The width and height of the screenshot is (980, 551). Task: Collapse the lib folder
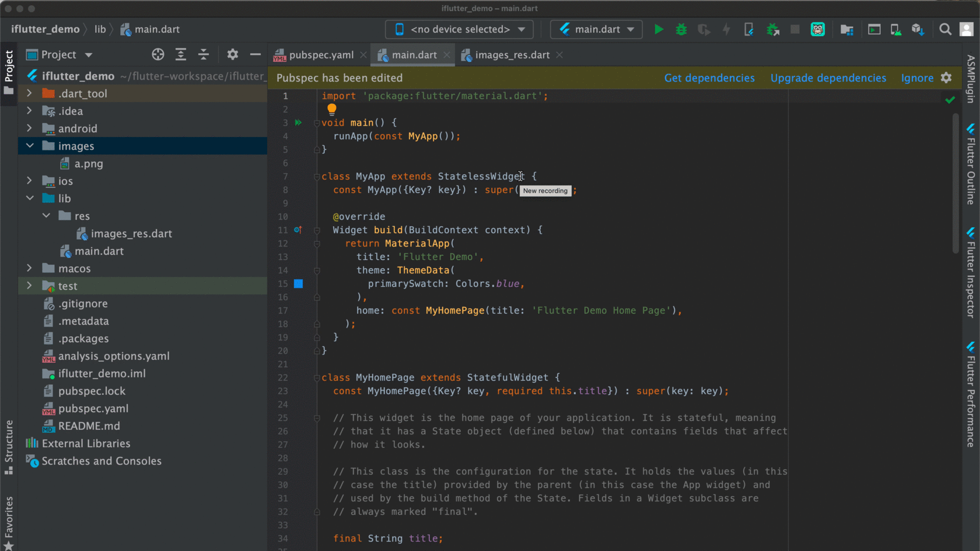[x=29, y=198]
